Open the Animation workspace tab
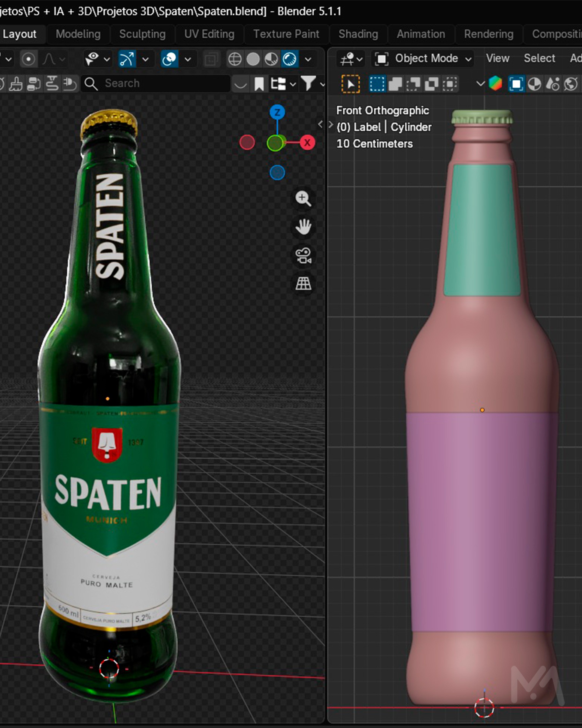 click(x=421, y=34)
